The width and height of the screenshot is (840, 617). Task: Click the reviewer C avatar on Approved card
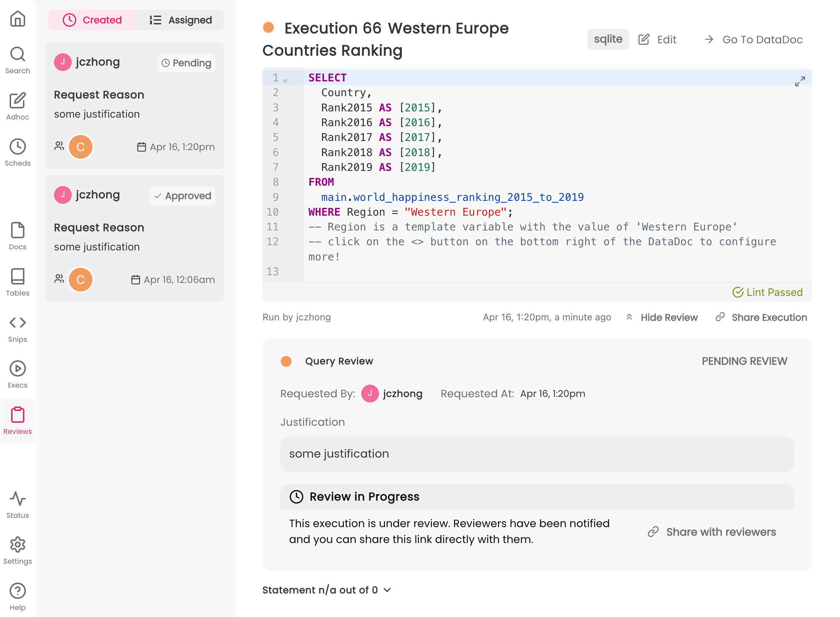click(80, 280)
